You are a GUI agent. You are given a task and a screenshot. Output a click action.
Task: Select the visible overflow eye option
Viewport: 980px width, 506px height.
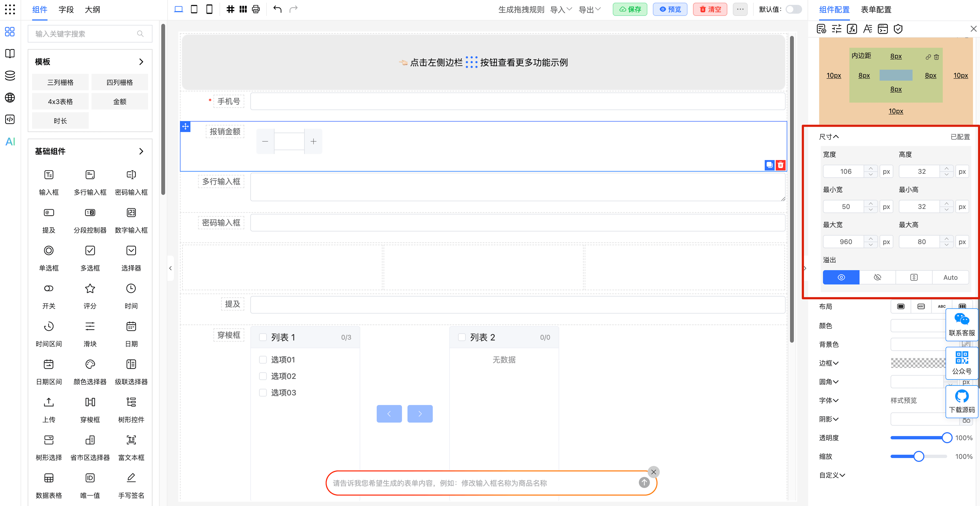point(841,277)
